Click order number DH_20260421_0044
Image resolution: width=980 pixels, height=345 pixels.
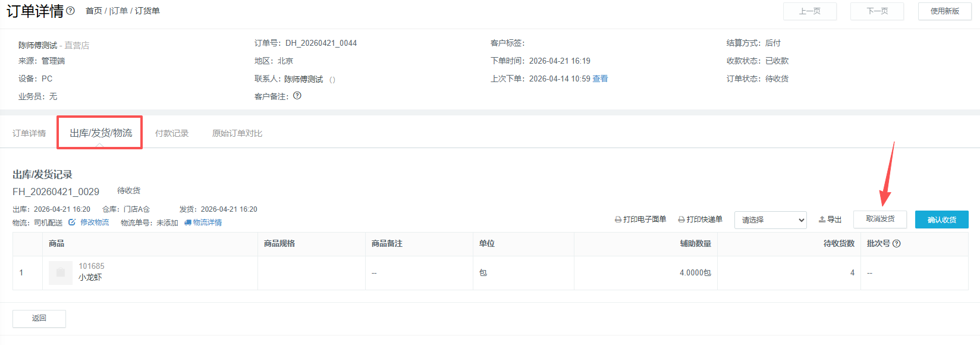[x=321, y=43]
